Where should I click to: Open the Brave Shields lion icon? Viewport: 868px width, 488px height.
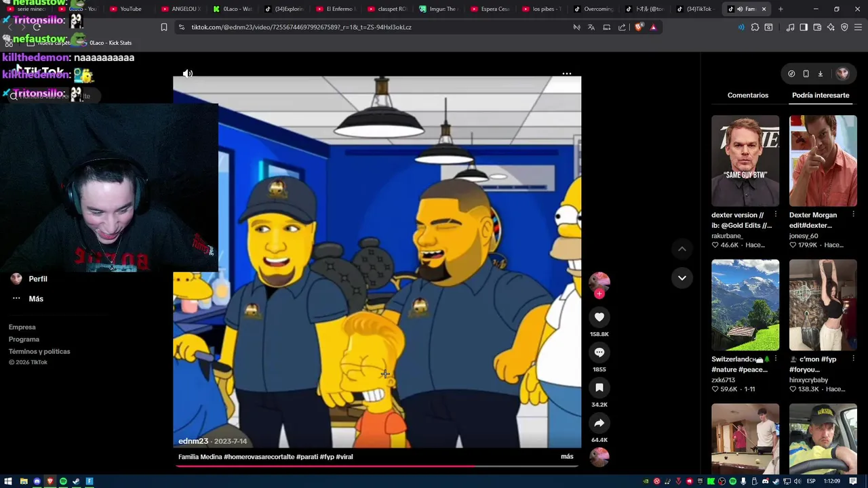[x=639, y=27]
